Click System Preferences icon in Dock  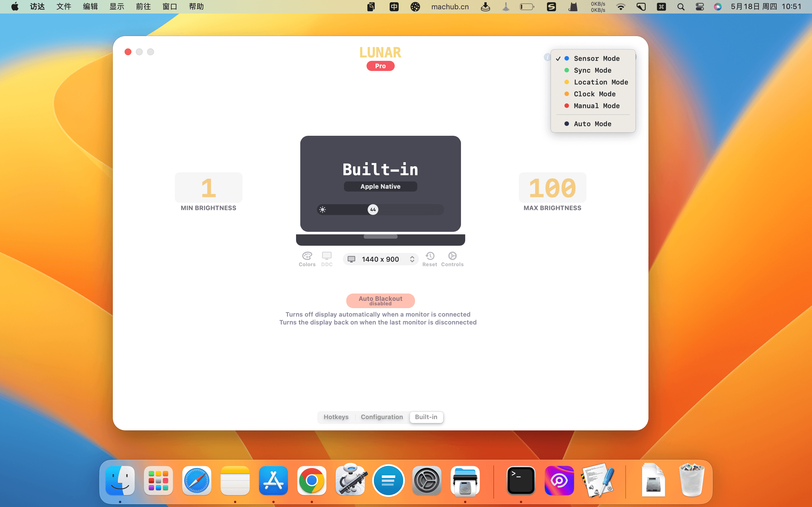click(x=427, y=481)
